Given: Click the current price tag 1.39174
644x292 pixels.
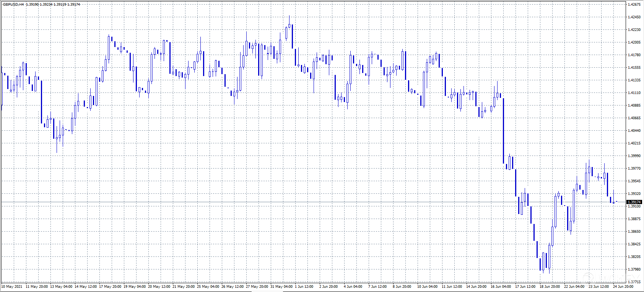Looking at the screenshot, I should coord(634,202).
